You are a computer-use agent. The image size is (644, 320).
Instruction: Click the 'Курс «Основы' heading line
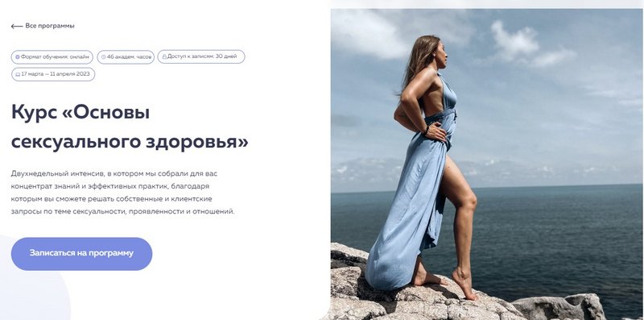[80, 112]
